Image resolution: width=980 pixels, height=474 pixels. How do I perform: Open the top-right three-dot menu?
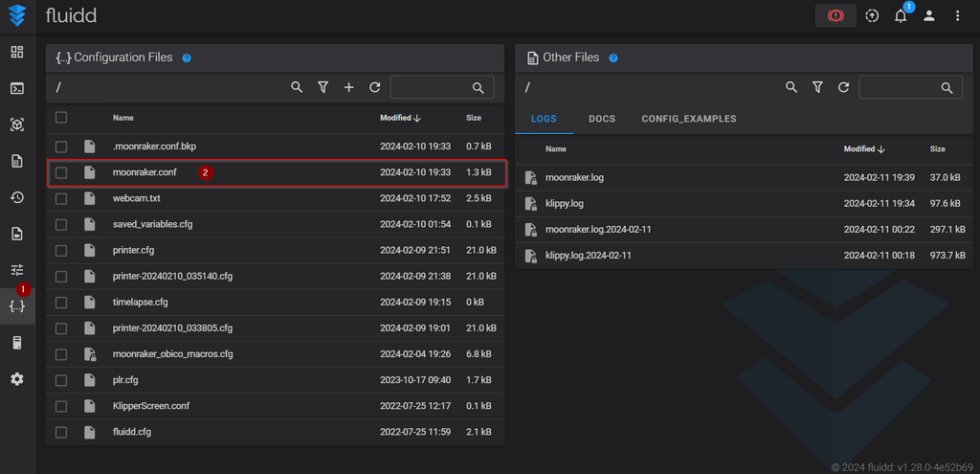[x=957, y=16]
